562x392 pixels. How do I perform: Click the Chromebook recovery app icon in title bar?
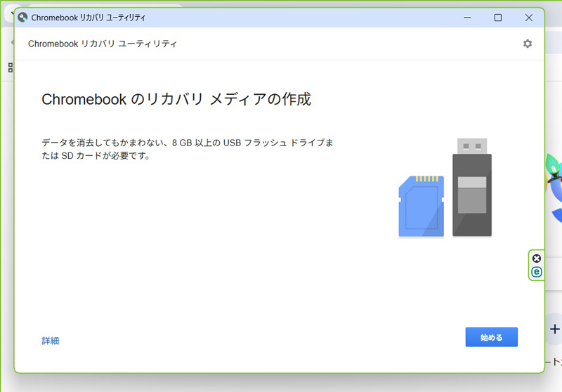pyautogui.click(x=22, y=18)
